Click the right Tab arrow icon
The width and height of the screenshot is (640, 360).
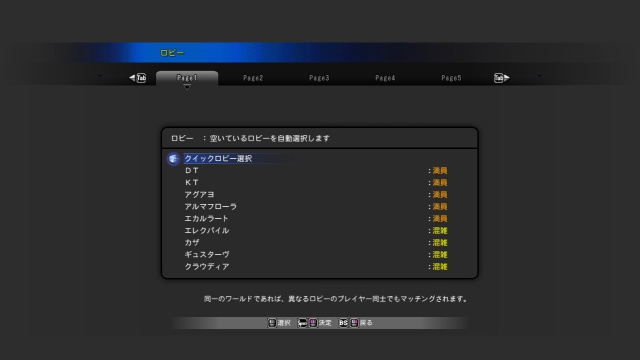pyautogui.click(x=501, y=78)
